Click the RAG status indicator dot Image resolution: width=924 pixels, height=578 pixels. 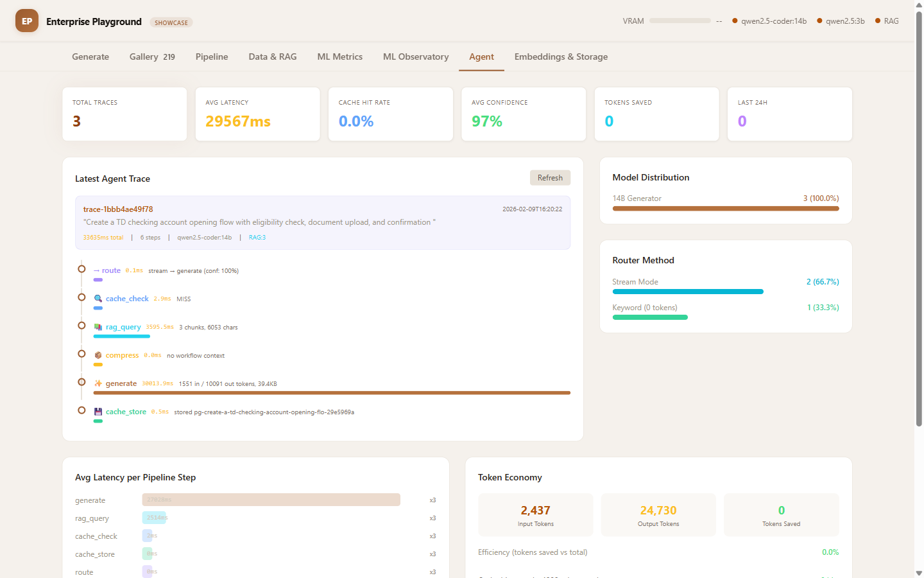878,21
